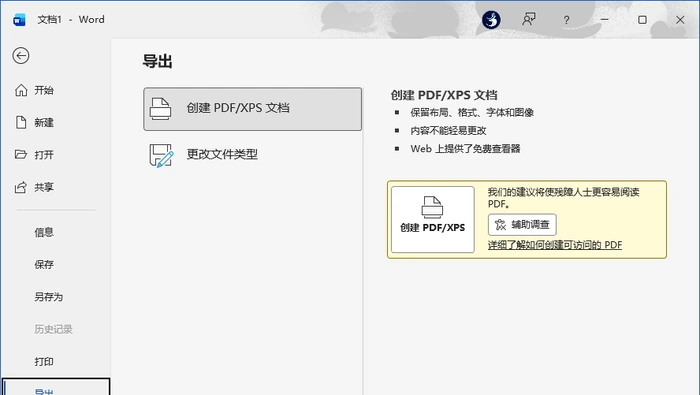
Task: Minimize the Word window
Action: coord(604,20)
